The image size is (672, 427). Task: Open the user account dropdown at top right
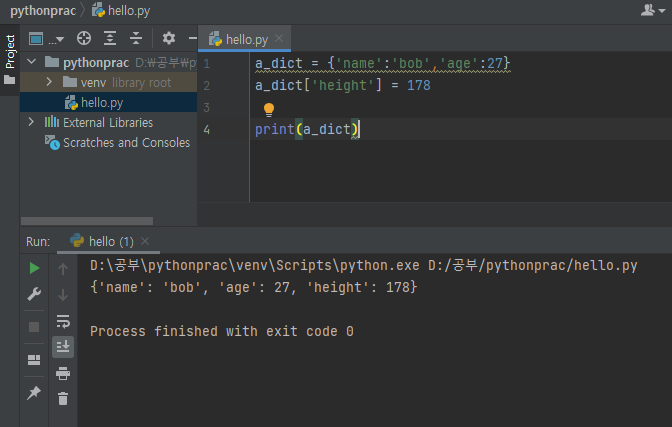pos(653,10)
